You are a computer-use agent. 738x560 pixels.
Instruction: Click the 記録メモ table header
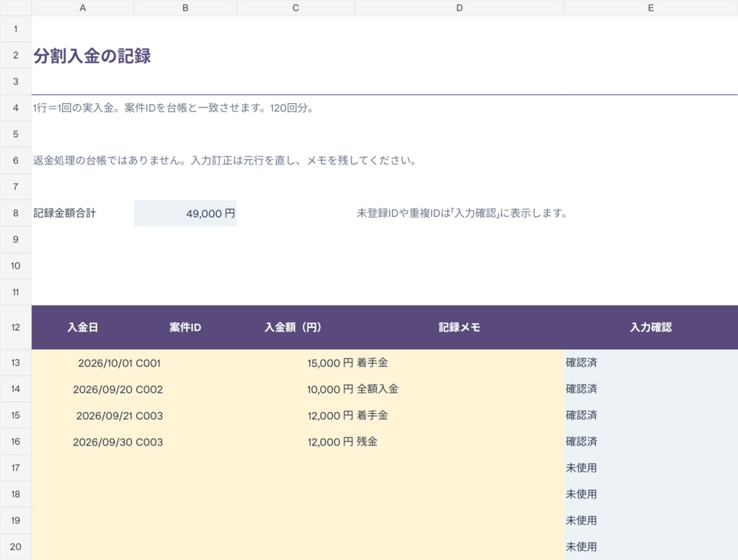click(x=459, y=327)
